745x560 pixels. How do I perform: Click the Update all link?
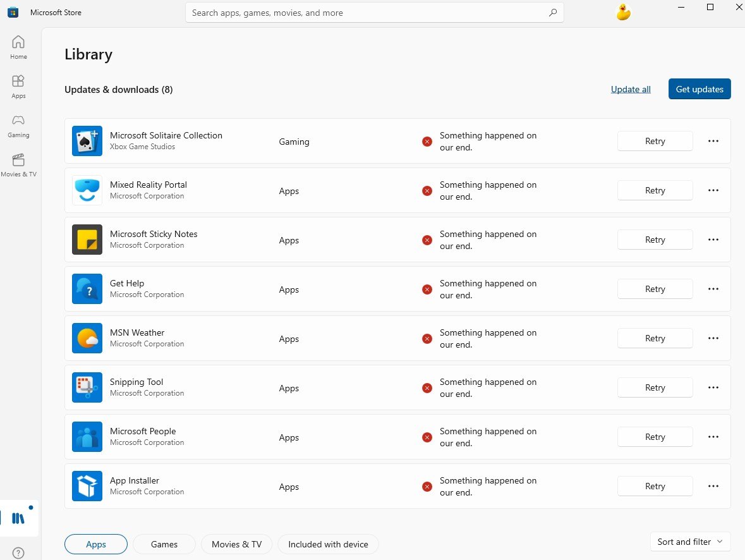[x=631, y=89]
